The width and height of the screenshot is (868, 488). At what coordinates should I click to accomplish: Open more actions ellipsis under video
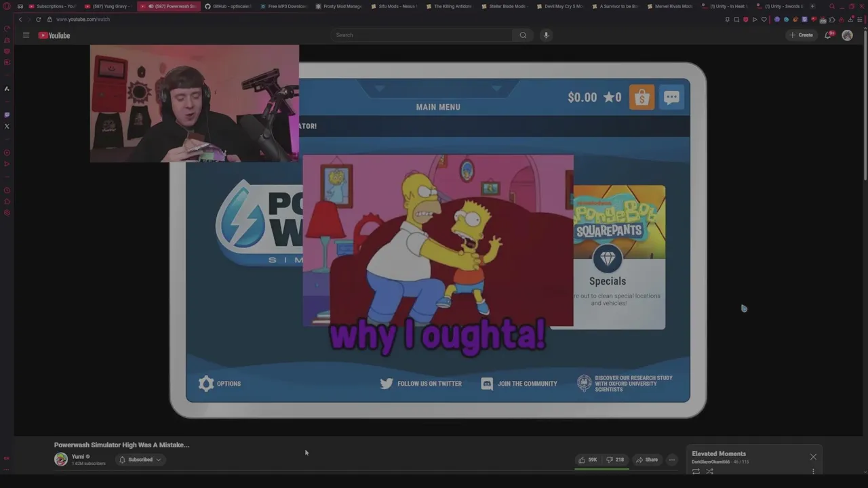pos(672,460)
